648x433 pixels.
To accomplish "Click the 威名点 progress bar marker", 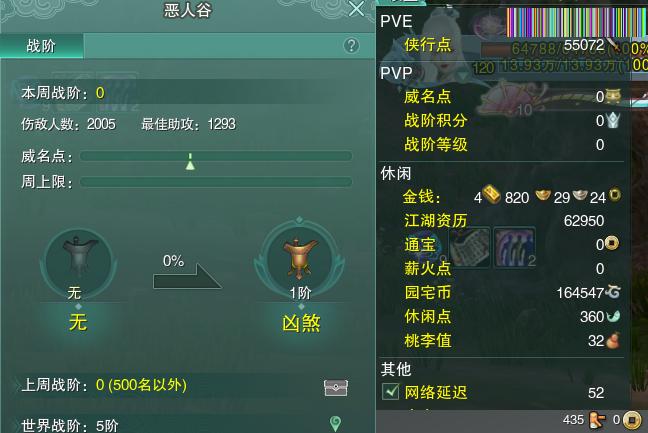I will (190, 162).
